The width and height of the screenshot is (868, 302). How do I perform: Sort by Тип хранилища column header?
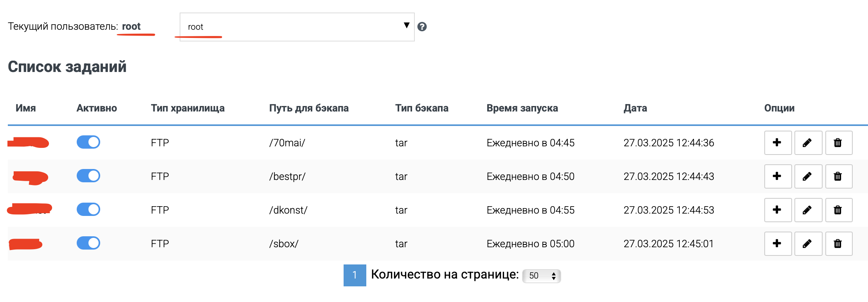[188, 108]
